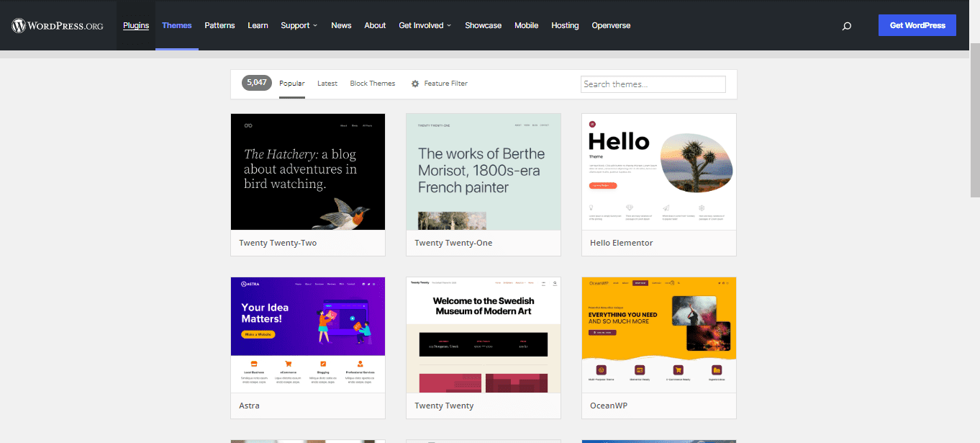
Task: Visit the Showcase page
Action: coord(483,25)
